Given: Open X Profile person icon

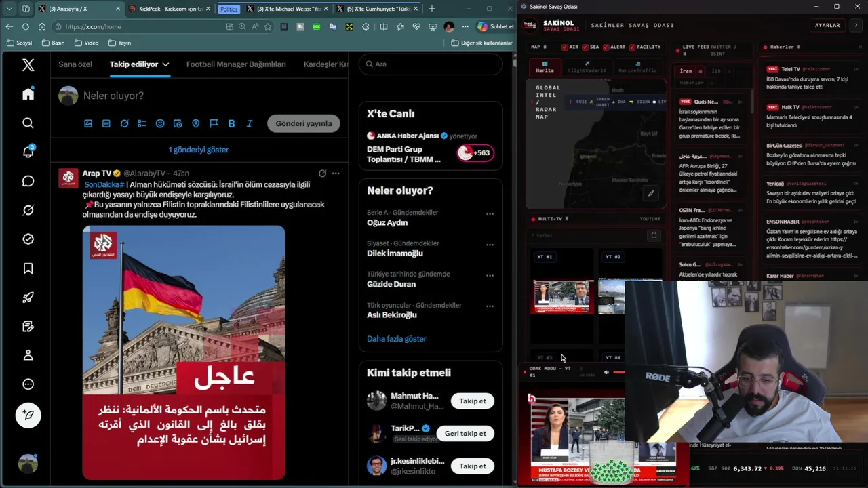Looking at the screenshot, I should point(28,355).
